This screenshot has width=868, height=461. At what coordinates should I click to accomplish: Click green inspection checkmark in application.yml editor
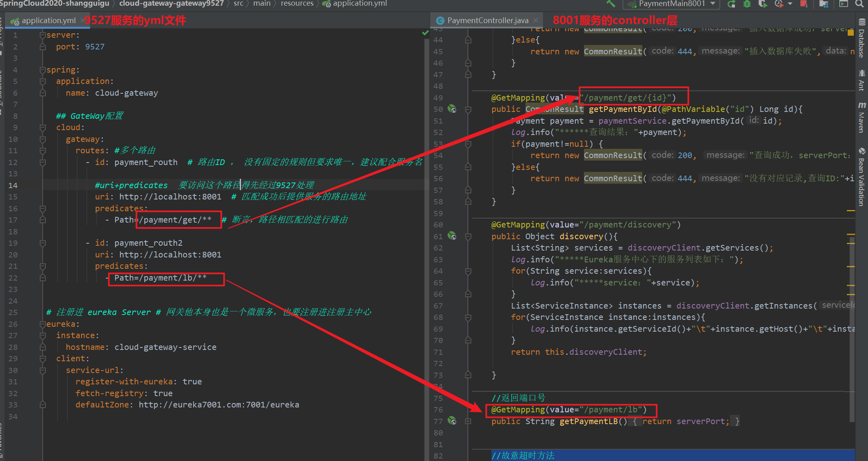pyautogui.click(x=425, y=33)
